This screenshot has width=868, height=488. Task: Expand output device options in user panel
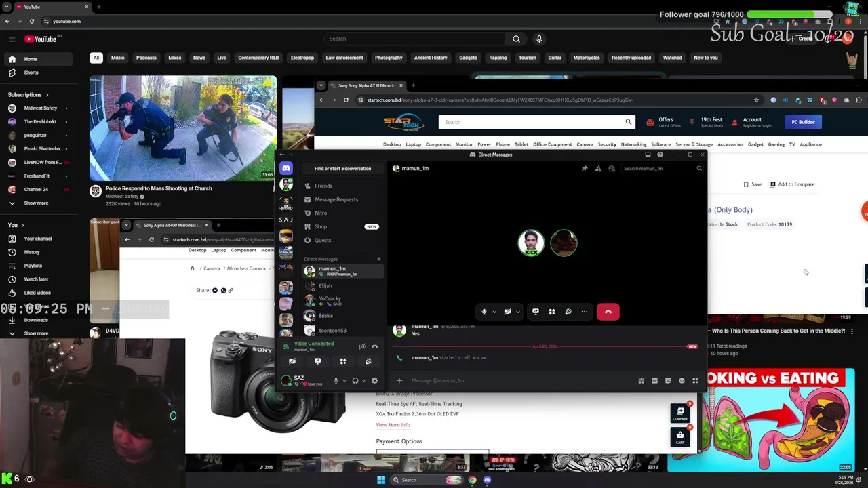pos(363,381)
